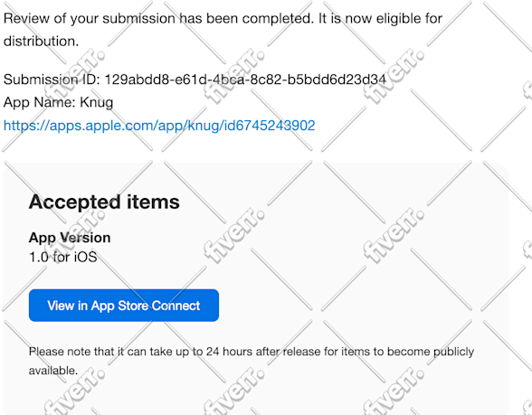Click the "App Name:" label
This screenshot has width=532, height=415.
(x=40, y=102)
